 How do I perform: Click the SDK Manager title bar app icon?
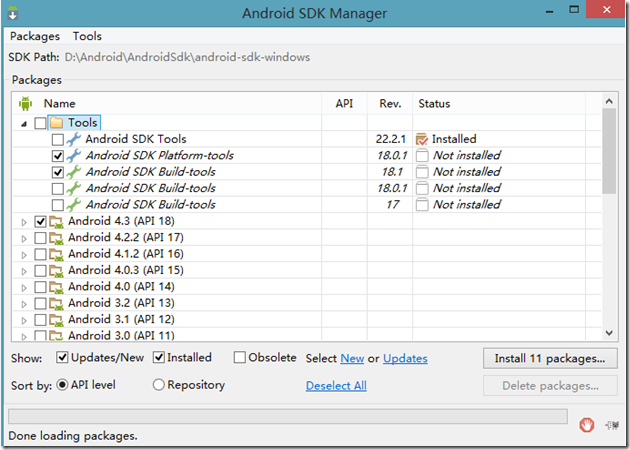click(x=13, y=13)
